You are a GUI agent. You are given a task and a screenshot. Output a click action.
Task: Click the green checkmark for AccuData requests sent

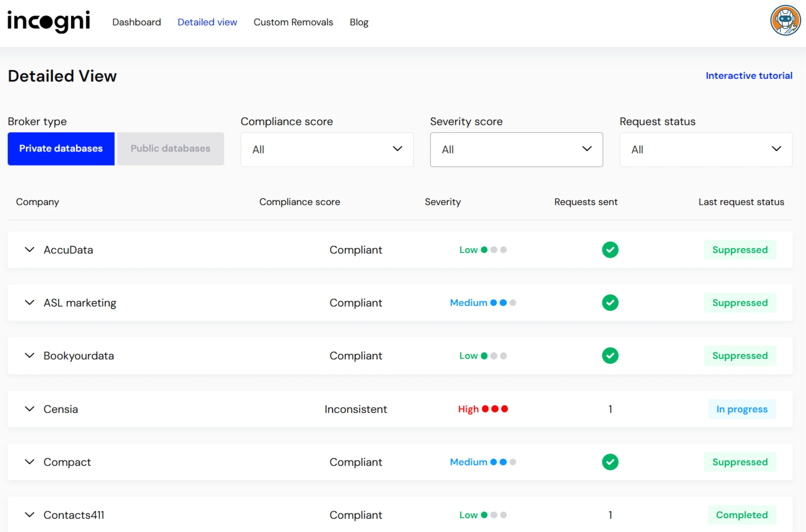click(x=610, y=250)
